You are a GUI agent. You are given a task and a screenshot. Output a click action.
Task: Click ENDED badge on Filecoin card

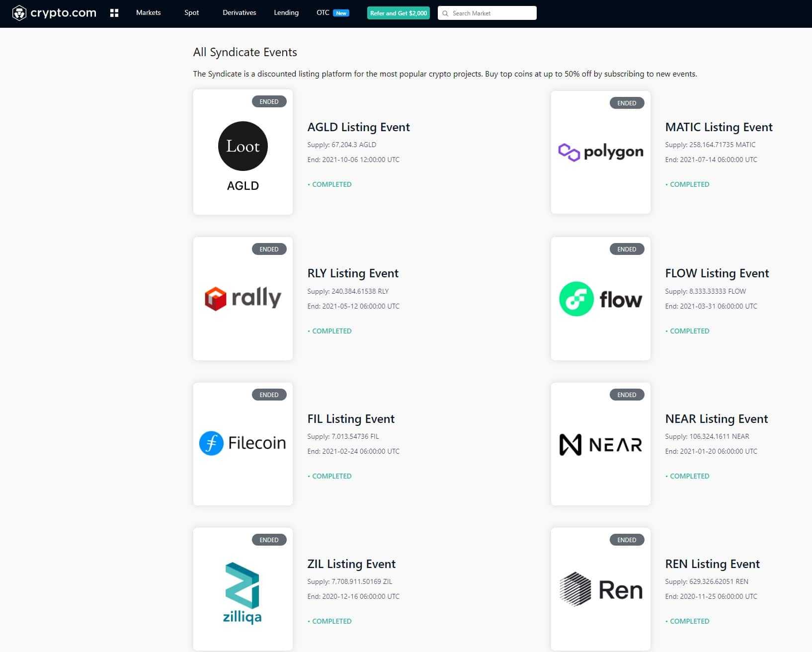pyautogui.click(x=269, y=395)
